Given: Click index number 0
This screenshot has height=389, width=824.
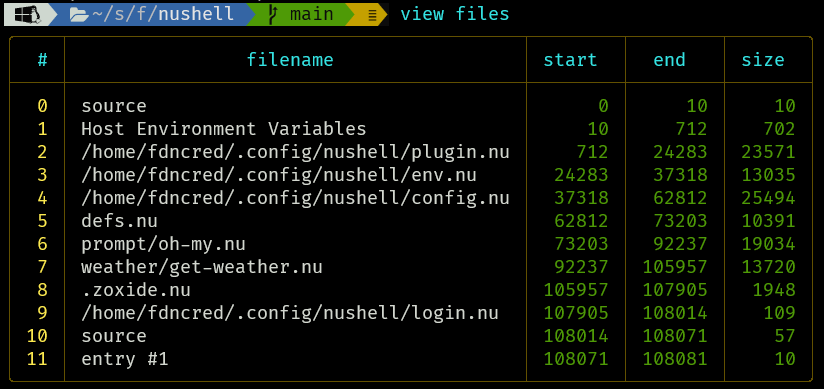Looking at the screenshot, I should pyautogui.click(x=43, y=106).
